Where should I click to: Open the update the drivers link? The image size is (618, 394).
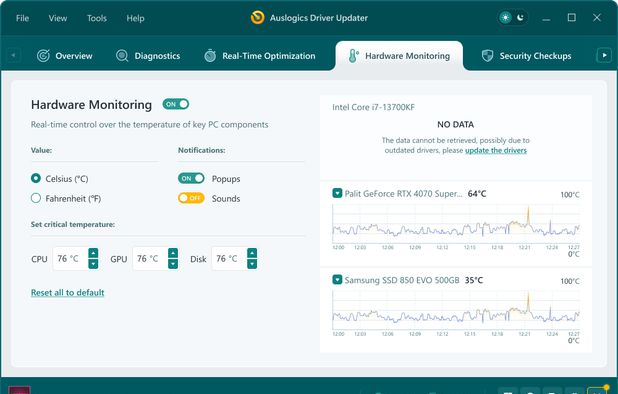496,151
